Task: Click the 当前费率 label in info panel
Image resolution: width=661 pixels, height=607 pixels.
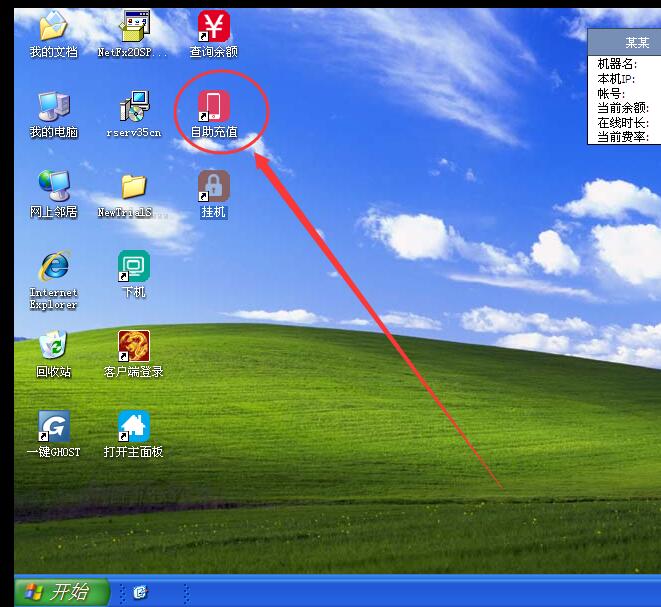Action: click(623, 137)
